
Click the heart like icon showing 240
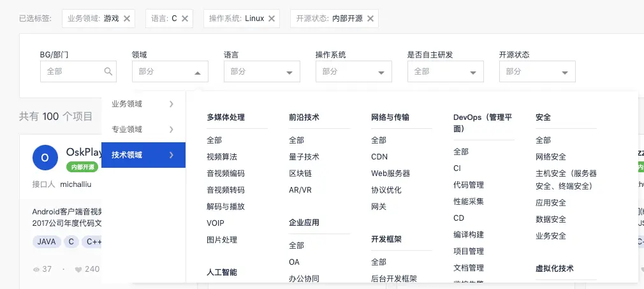pos(78,270)
